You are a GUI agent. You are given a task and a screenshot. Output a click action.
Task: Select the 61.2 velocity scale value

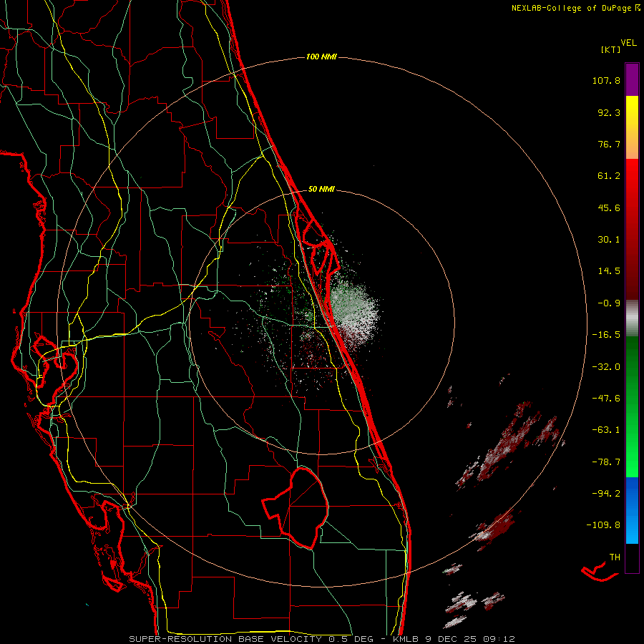(609, 176)
